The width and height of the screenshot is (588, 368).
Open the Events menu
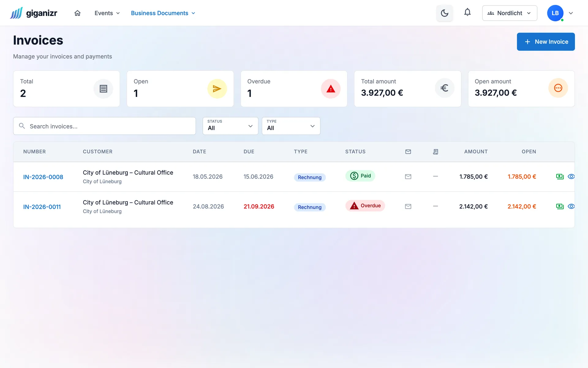point(107,13)
